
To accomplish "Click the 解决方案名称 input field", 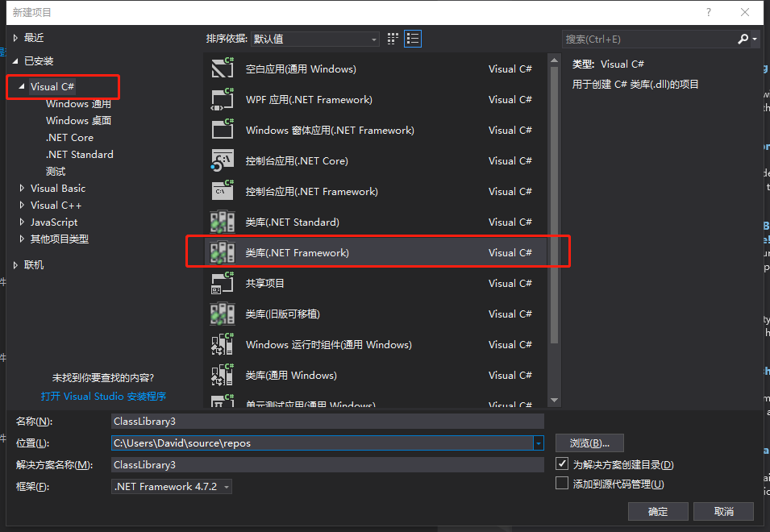I will point(327,465).
